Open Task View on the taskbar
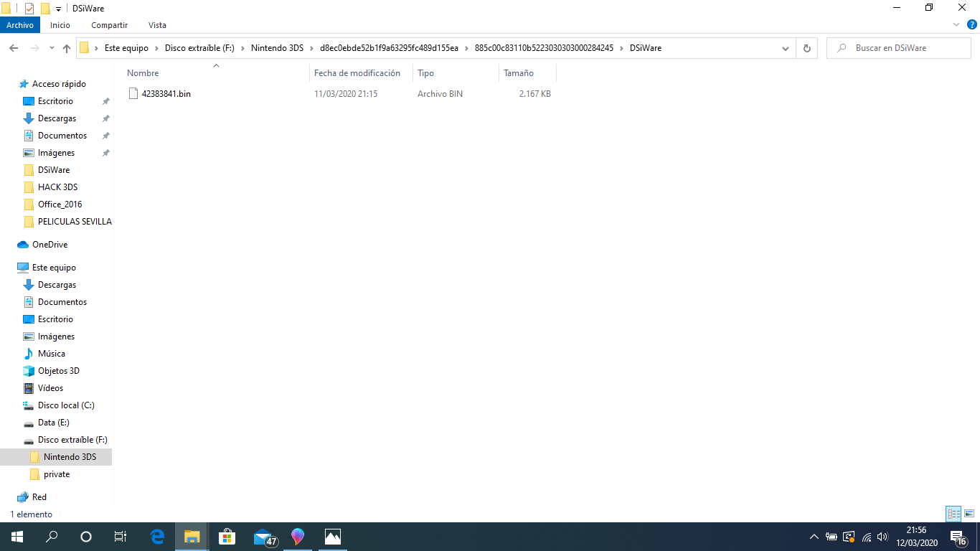The width and height of the screenshot is (980, 551). coord(121,537)
